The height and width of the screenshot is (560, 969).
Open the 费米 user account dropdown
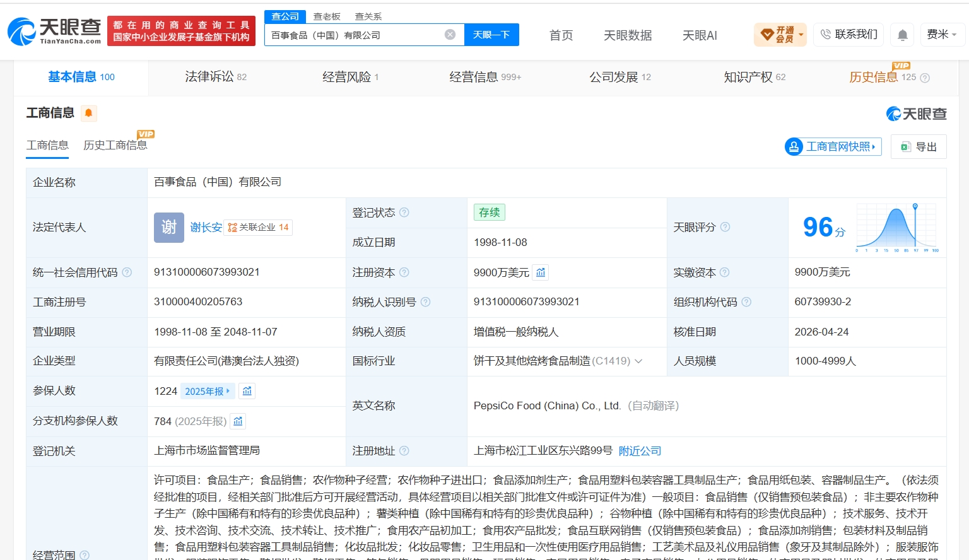(x=942, y=35)
